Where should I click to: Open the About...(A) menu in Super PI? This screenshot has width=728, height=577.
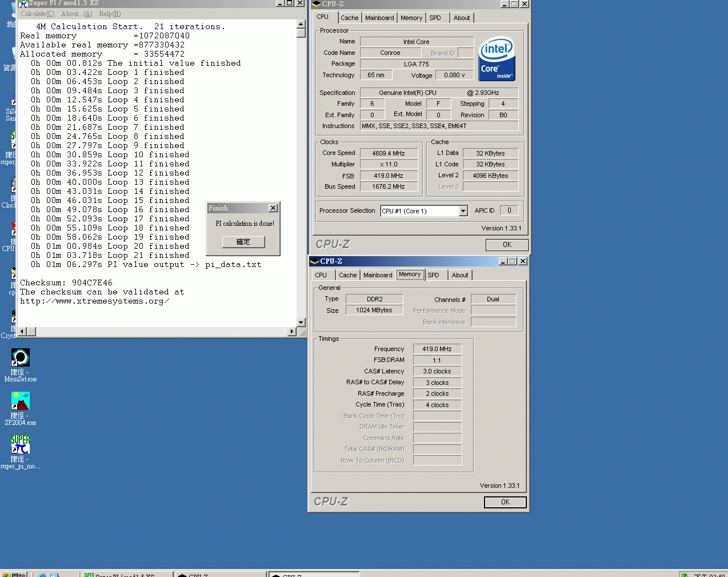pyautogui.click(x=77, y=14)
